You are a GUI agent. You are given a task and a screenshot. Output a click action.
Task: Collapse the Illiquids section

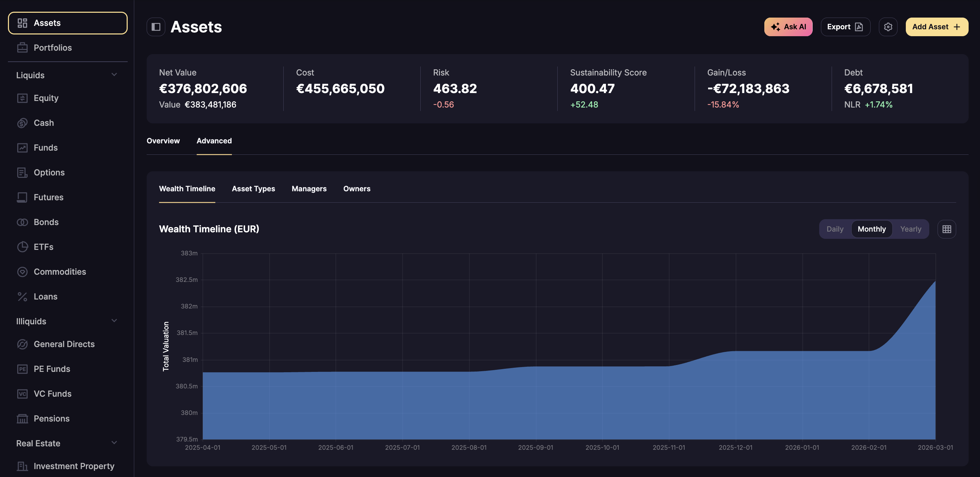point(115,321)
